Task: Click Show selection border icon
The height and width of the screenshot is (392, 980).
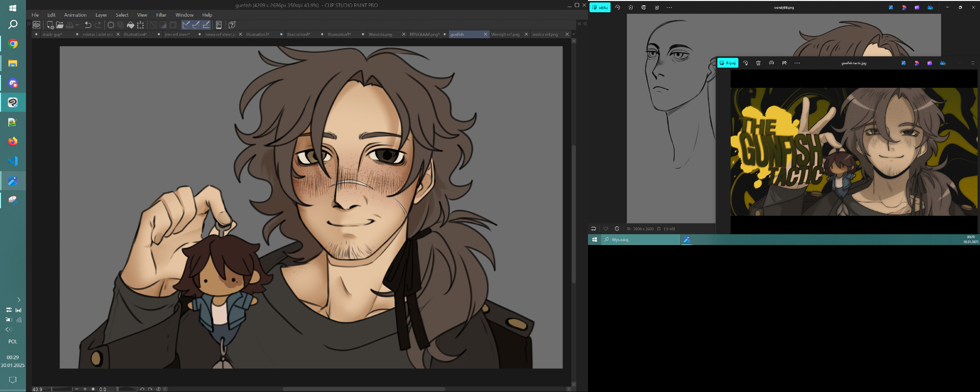Action: coord(173,24)
